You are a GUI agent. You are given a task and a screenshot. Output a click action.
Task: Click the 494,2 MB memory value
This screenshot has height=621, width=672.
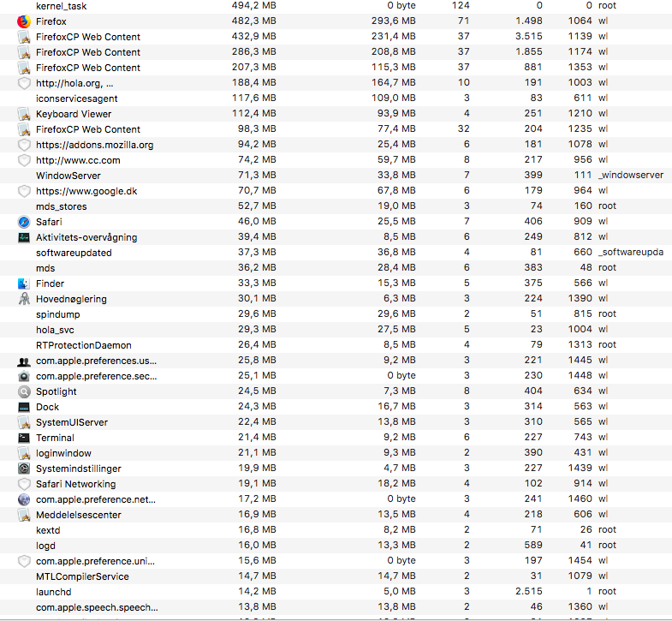tap(253, 6)
